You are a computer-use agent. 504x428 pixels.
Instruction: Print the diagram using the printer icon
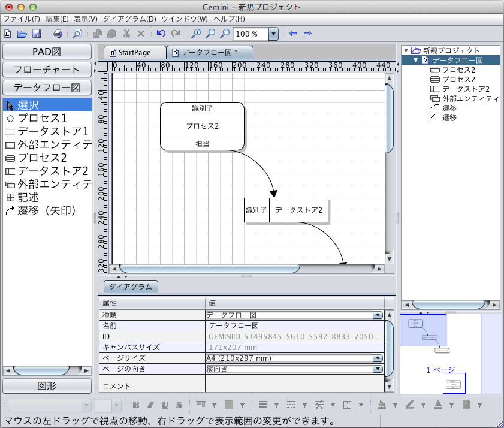pos(57,34)
